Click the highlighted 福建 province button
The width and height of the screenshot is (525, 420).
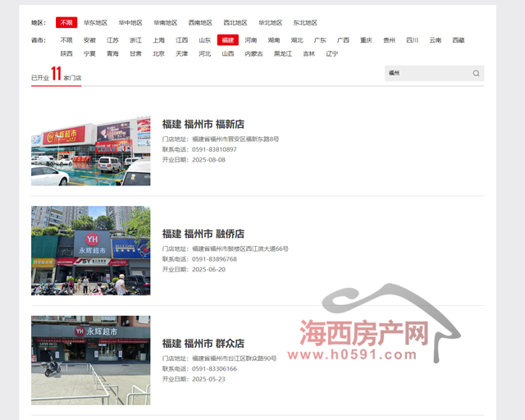coord(228,40)
